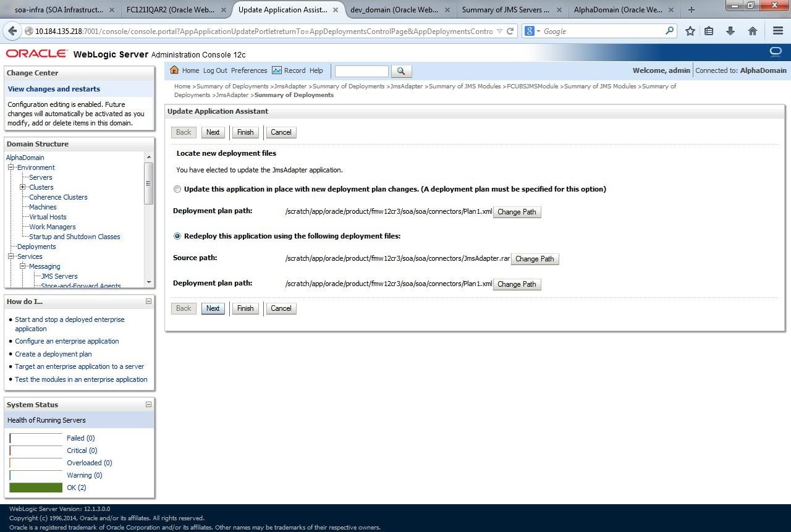The height and width of the screenshot is (532, 791).
Task: Close the dev_domain browser tab
Action: click(447, 10)
